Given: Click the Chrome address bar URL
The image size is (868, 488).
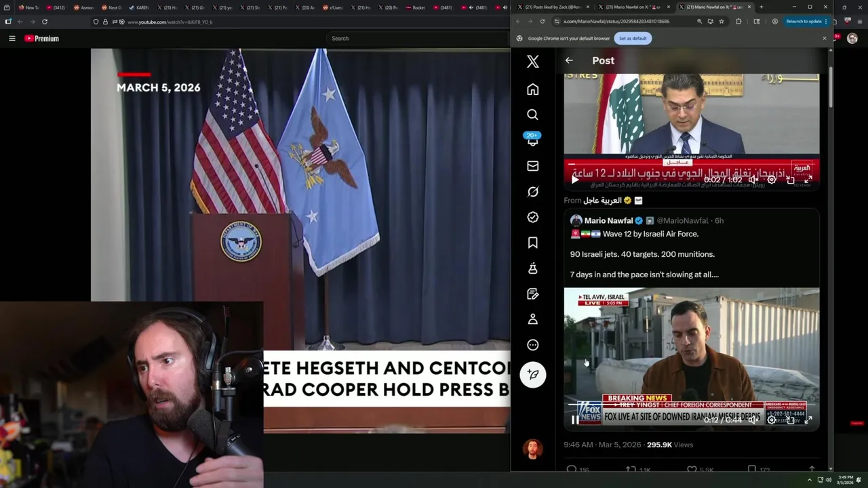Looking at the screenshot, I should 617,21.
